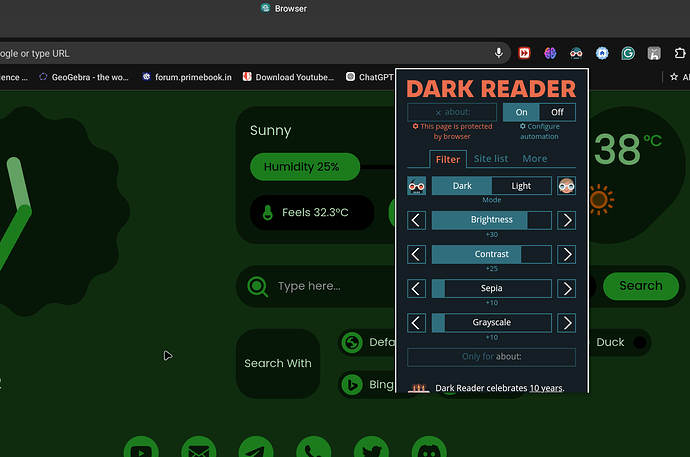Turn Dark Reader On
This screenshot has height=457, width=690.
coord(521,112)
